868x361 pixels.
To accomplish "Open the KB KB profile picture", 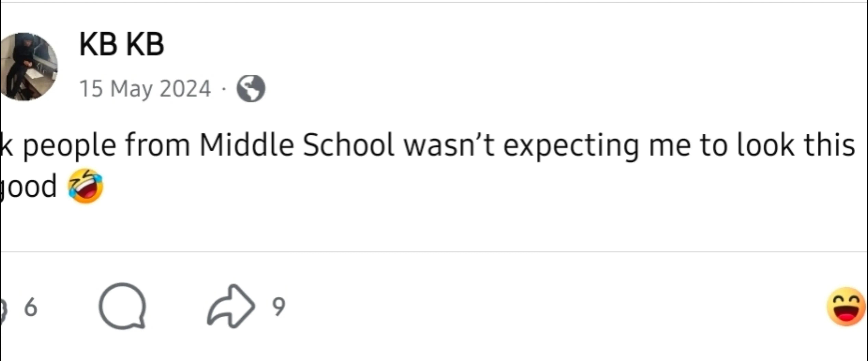I will coord(29,67).
